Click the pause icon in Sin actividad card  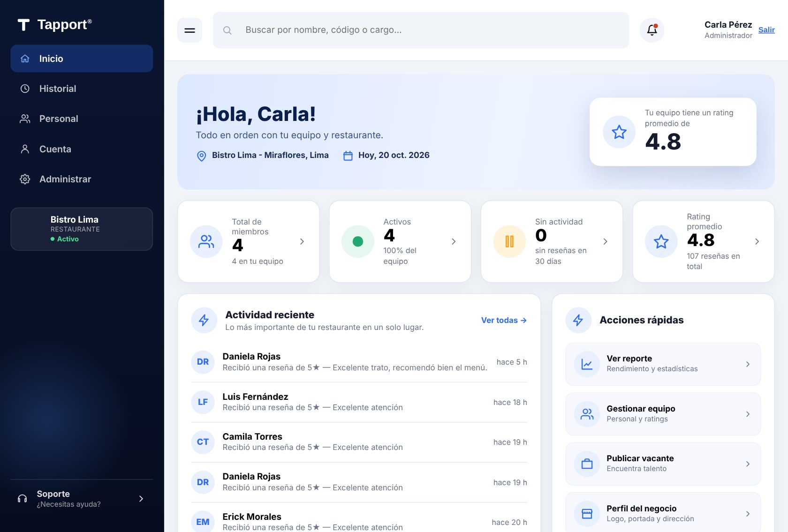509,241
